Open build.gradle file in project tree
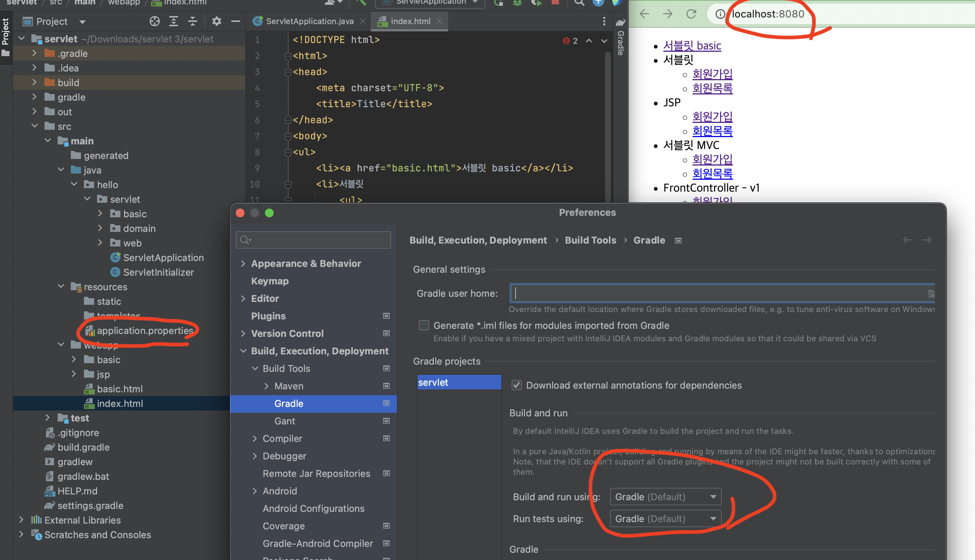 [x=83, y=447]
